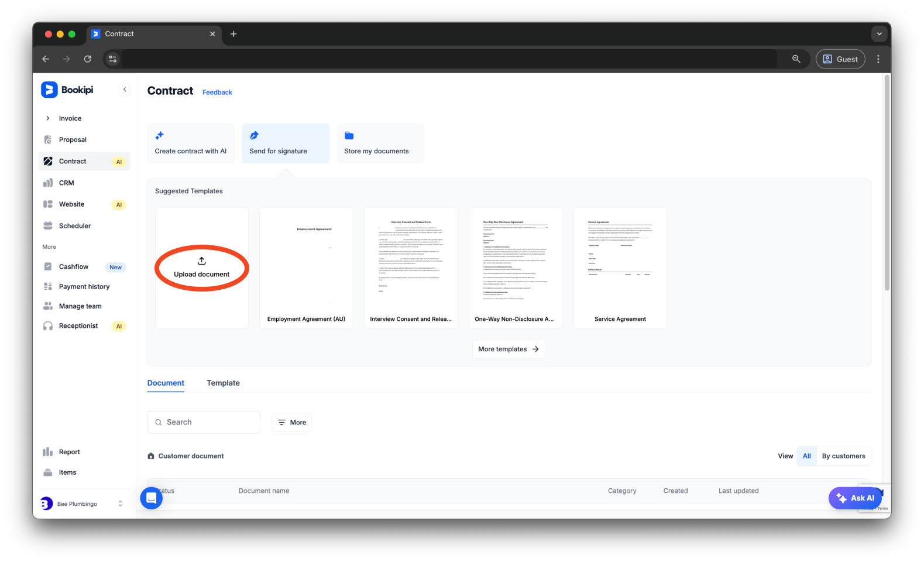Open the CRM sidebar icon

coord(48,183)
